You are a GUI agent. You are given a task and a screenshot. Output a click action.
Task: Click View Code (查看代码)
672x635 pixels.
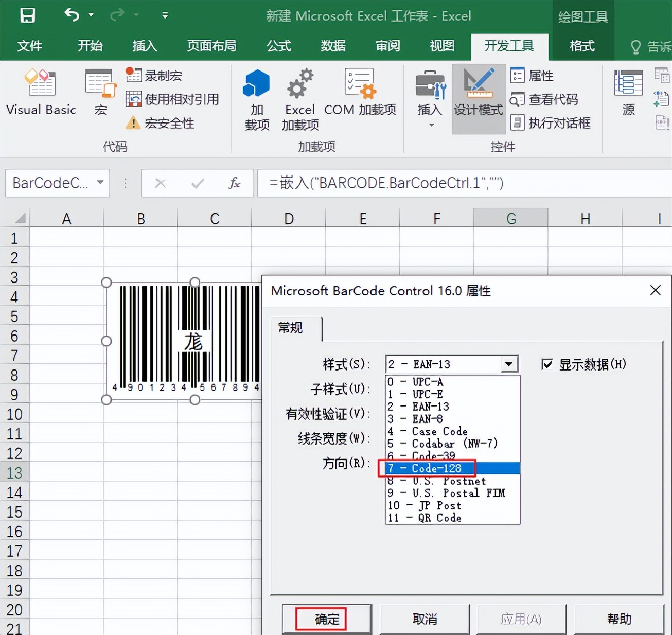tap(544, 99)
